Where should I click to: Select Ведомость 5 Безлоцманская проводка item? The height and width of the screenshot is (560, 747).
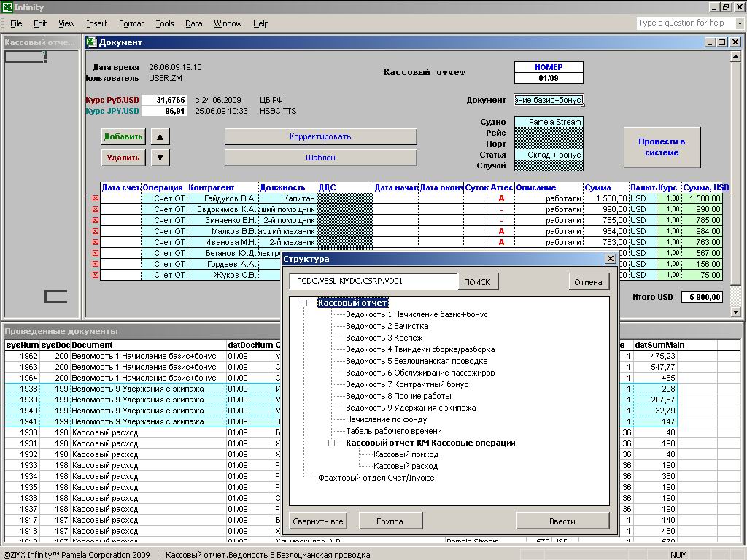click(417, 361)
